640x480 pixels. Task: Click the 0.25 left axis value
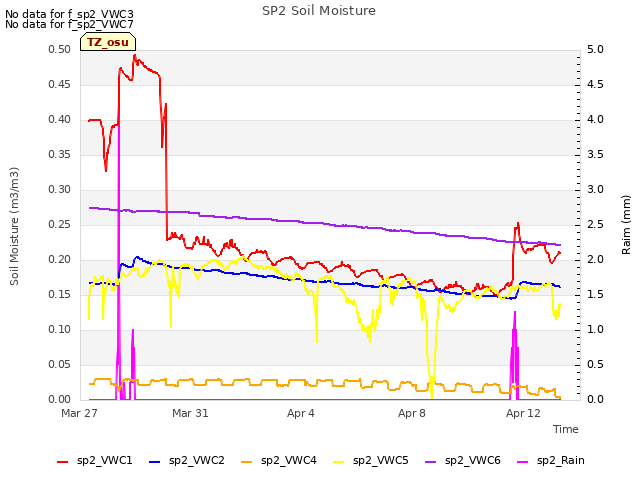(x=60, y=224)
